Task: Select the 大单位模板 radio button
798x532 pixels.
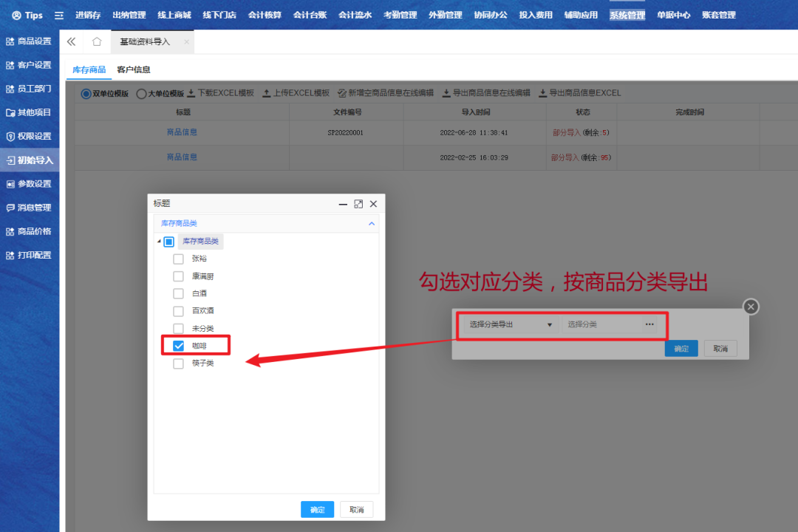Action: click(142, 94)
